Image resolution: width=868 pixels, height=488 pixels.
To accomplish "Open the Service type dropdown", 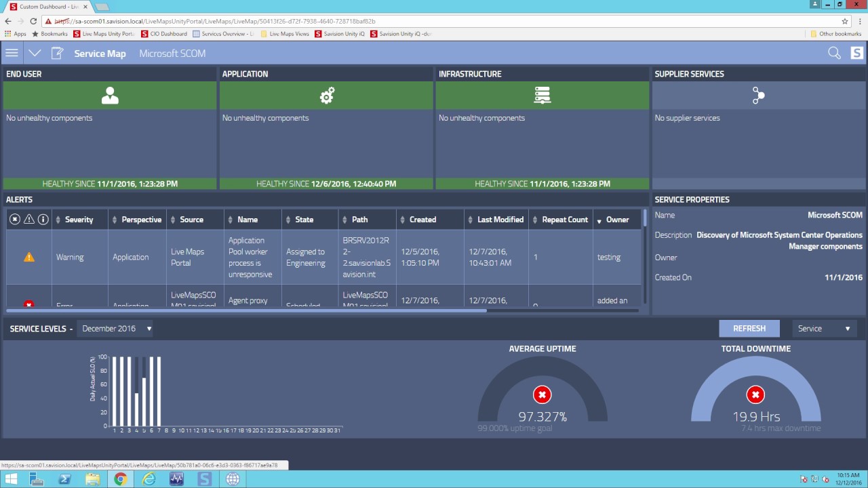I will (x=824, y=328).
